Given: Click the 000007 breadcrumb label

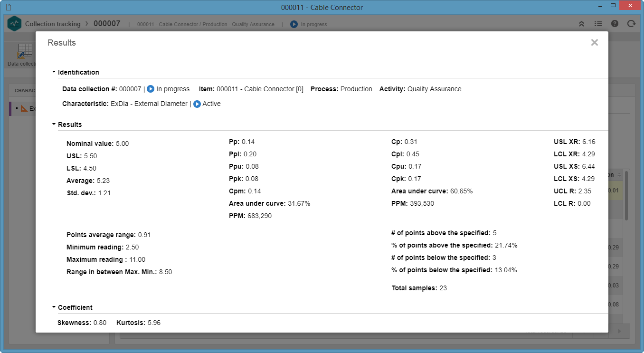Looking at the screenshot, I should click(x=107, y=24).
